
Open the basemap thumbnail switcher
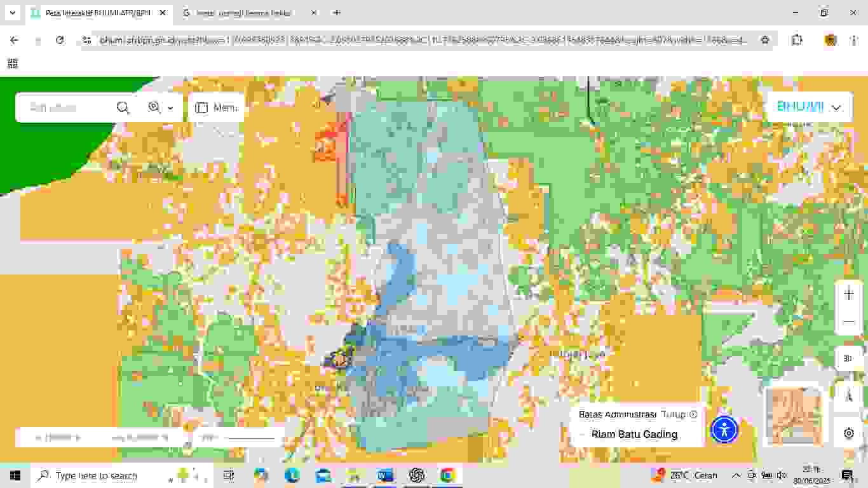[792, 416]
